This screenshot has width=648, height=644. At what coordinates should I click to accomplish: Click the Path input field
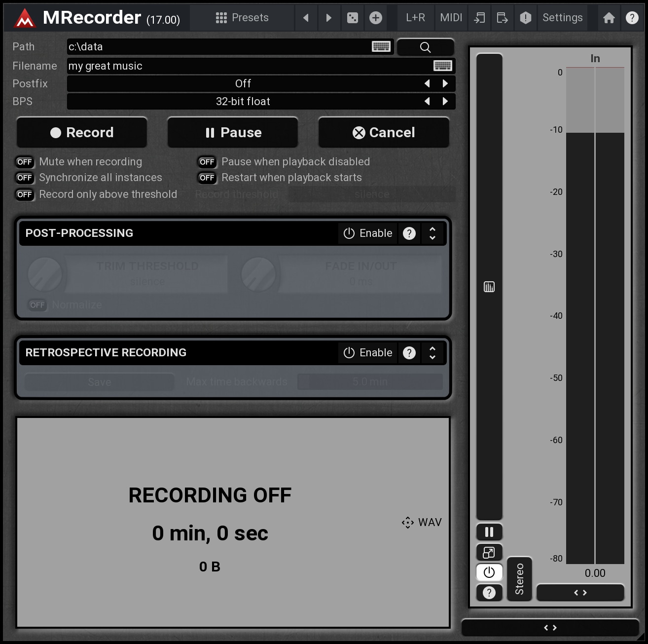coord(217,47)
